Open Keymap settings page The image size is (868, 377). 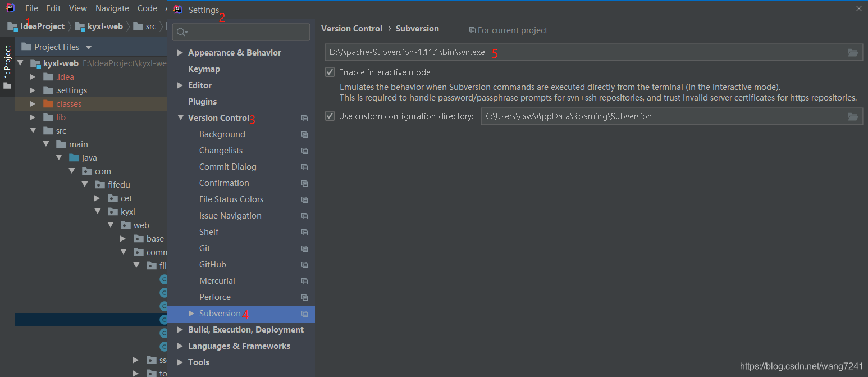[204, 69]
